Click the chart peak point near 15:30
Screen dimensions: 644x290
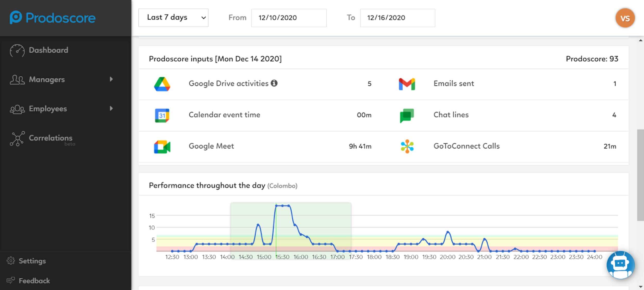pos(283,206)
